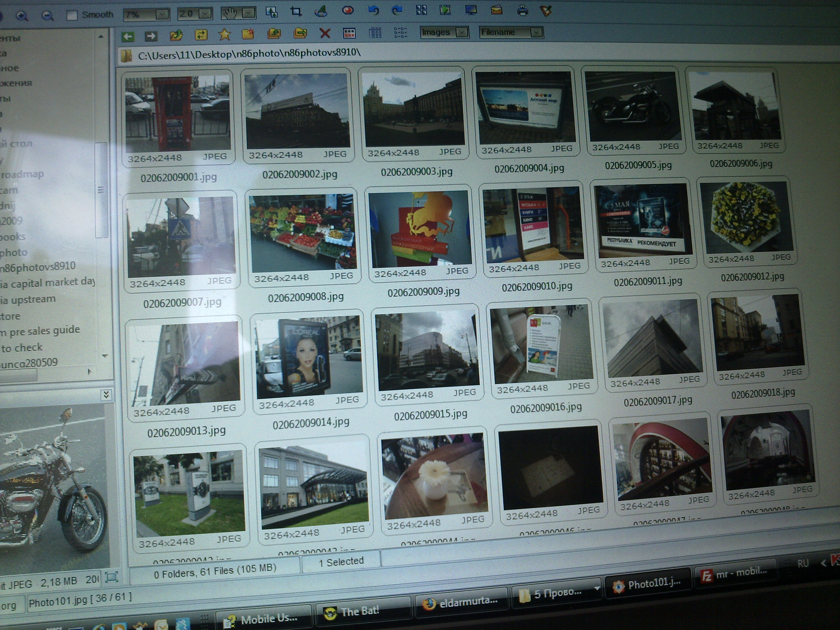Collapse the preview pane chevron button
The height and width of the screenshot is (630, 840).
(106, 395)
